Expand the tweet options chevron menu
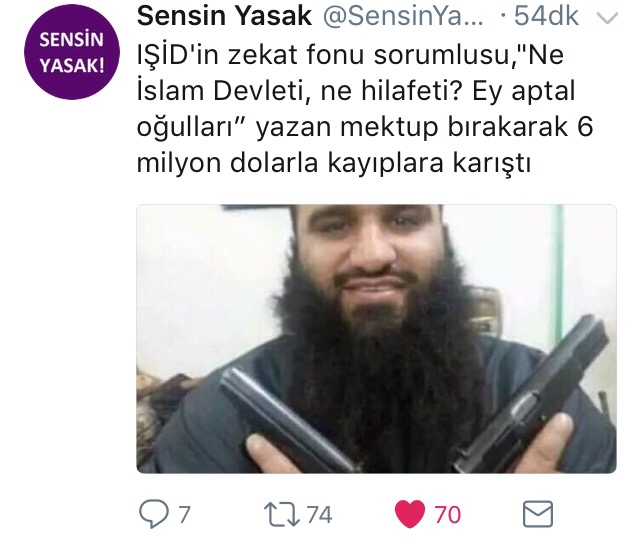Screen dimensions: 640x542 pyautogui.click(x=607, y=18)
